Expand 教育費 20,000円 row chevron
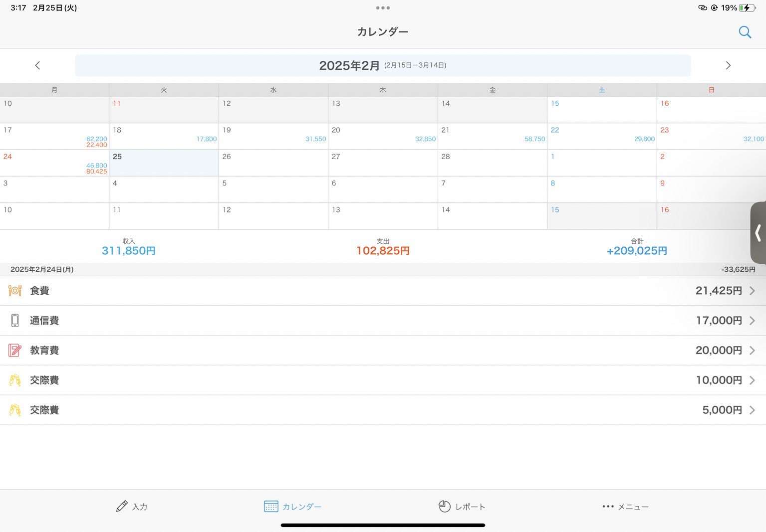 (x=752, y=351)
